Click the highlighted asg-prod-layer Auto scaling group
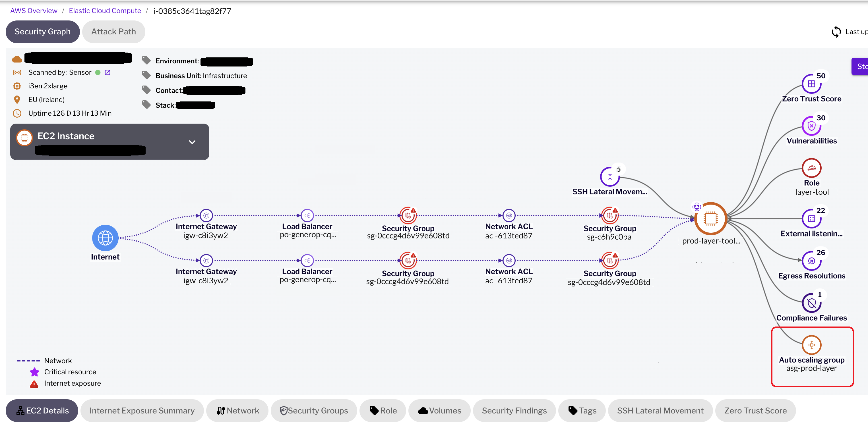 point(812,344)
